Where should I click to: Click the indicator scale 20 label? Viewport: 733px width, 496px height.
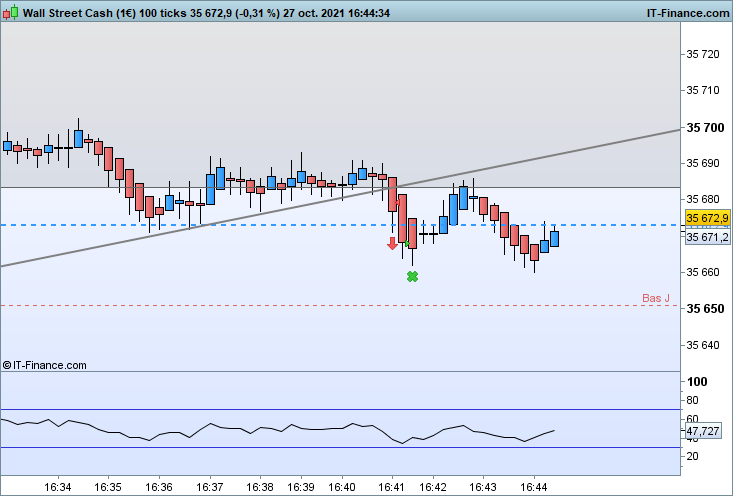click(694, 456)
